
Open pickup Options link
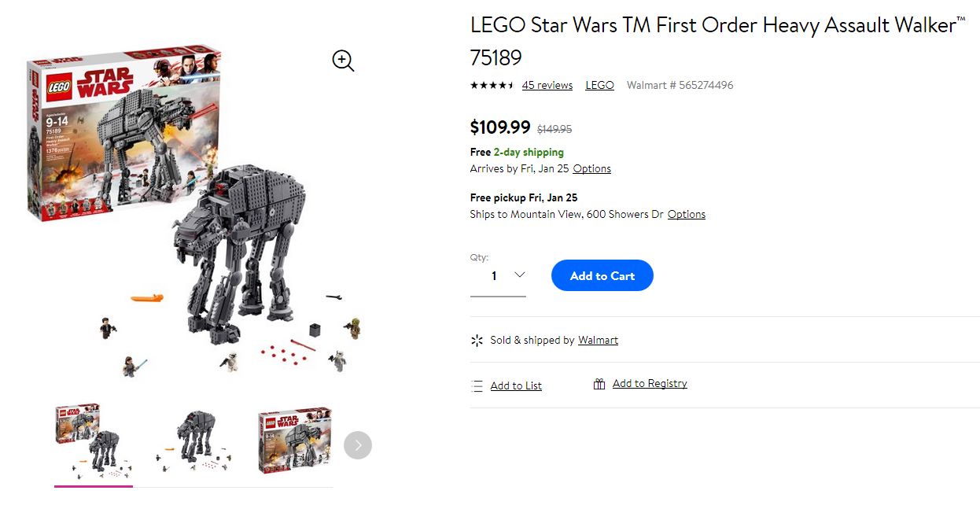(x=686, y=214)
